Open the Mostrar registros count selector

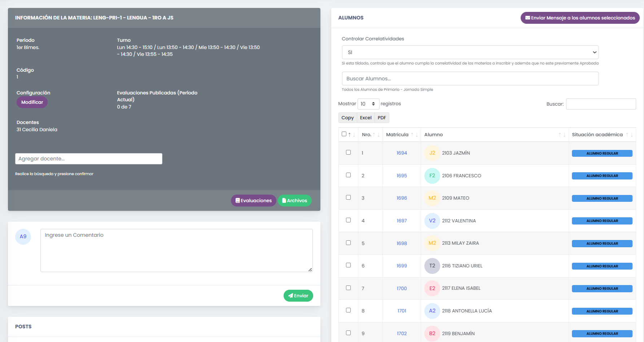tap(368, 104)
